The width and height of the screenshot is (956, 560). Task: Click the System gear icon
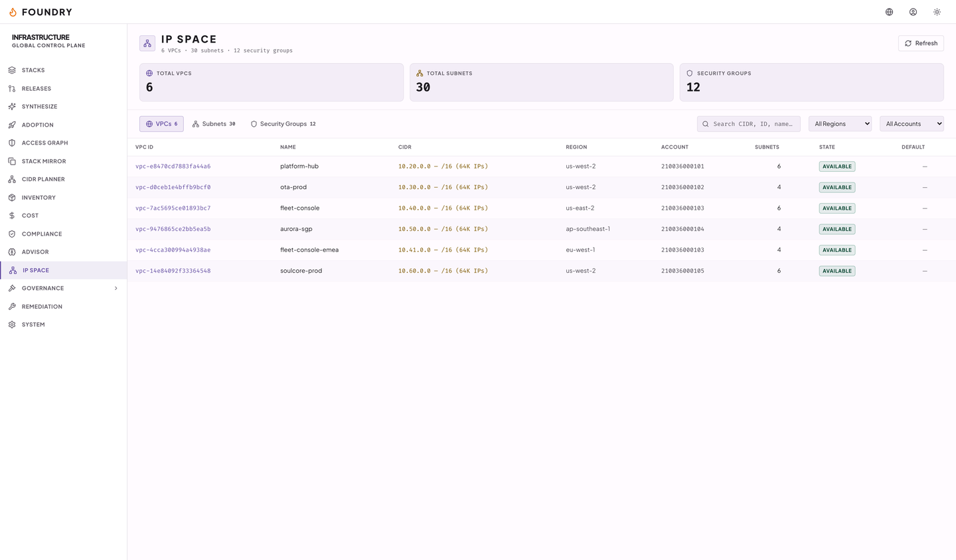pyautogui.click(x=12, y=324)
